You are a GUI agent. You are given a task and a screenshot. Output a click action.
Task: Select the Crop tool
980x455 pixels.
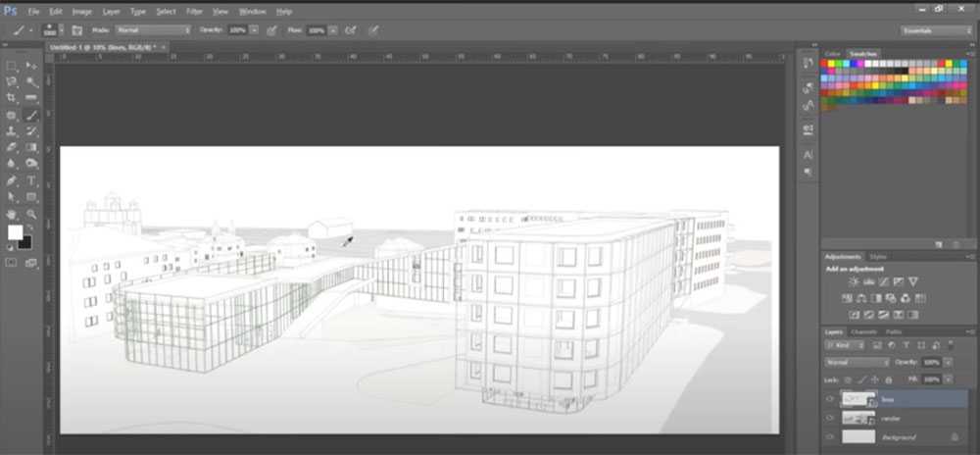pyautogui.click(x=12, y=98)
